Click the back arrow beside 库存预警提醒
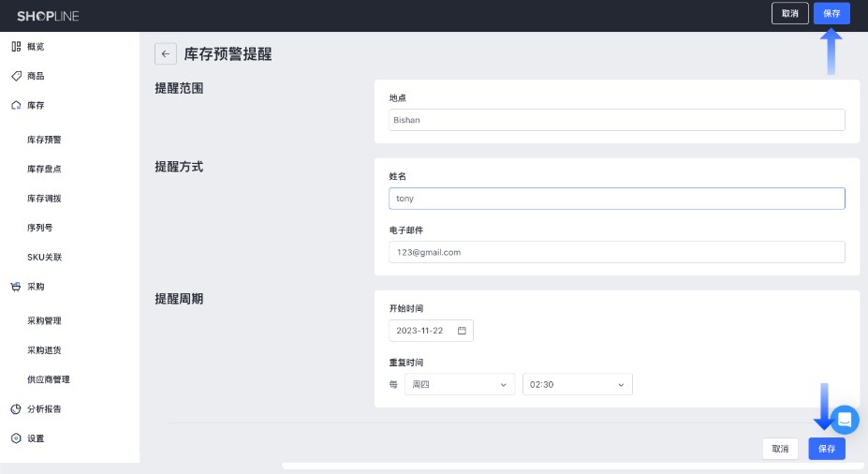This screenshot has height=474, width=868. click(166, 54)
